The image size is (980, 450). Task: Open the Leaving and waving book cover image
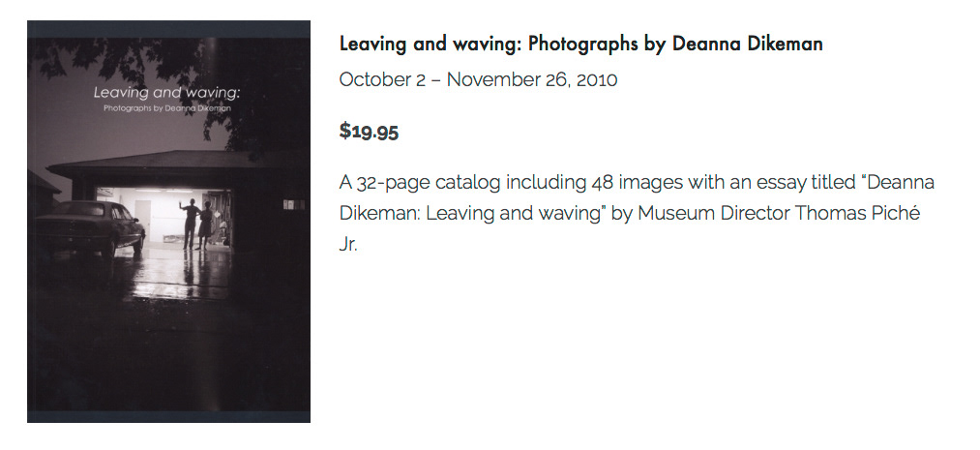(x=168, y=222)
